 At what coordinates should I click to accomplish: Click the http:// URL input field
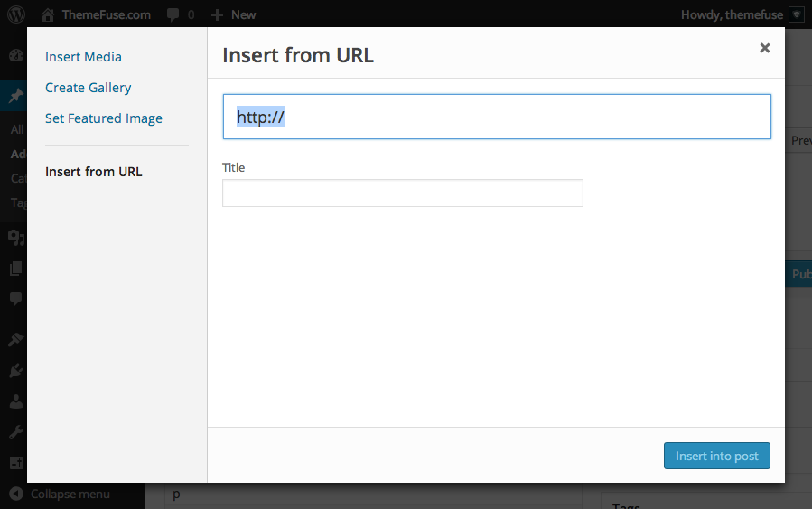coord(497,117)
